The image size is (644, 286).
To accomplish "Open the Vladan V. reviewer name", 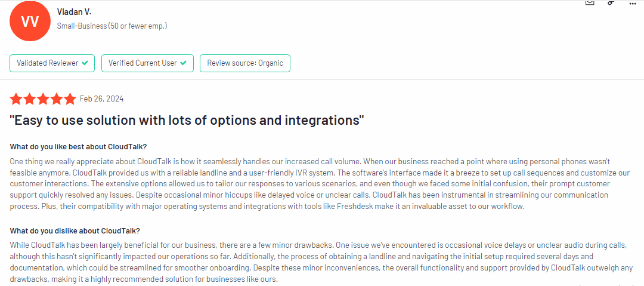I will (75, 12).
